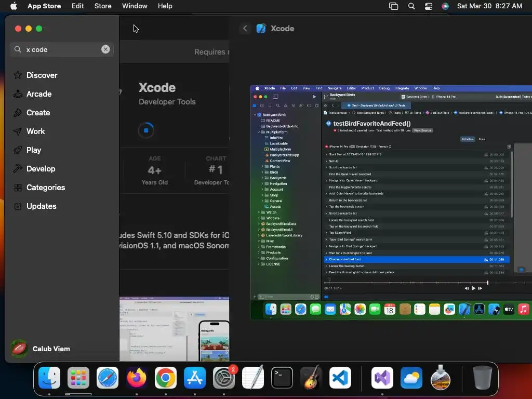The image size is (532, 399).
Task: Open the App Store menu
Action: pyautogui.click(x=44, y=6)
